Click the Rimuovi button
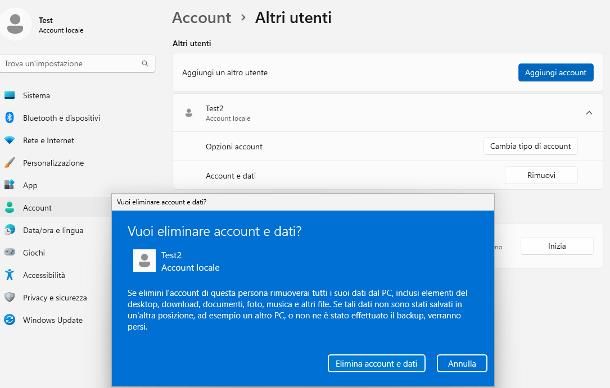 [x=541, y=175]
